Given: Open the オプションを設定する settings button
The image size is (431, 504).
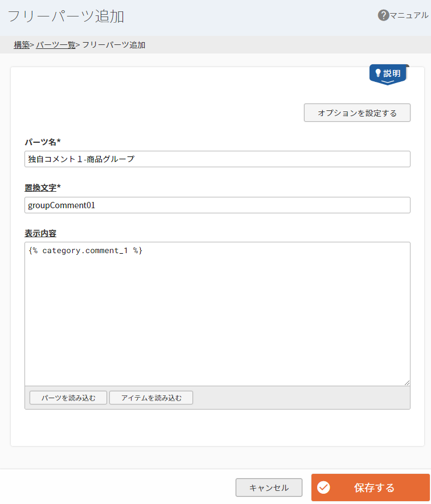Looking at the screenshot, I should (357, 113).
